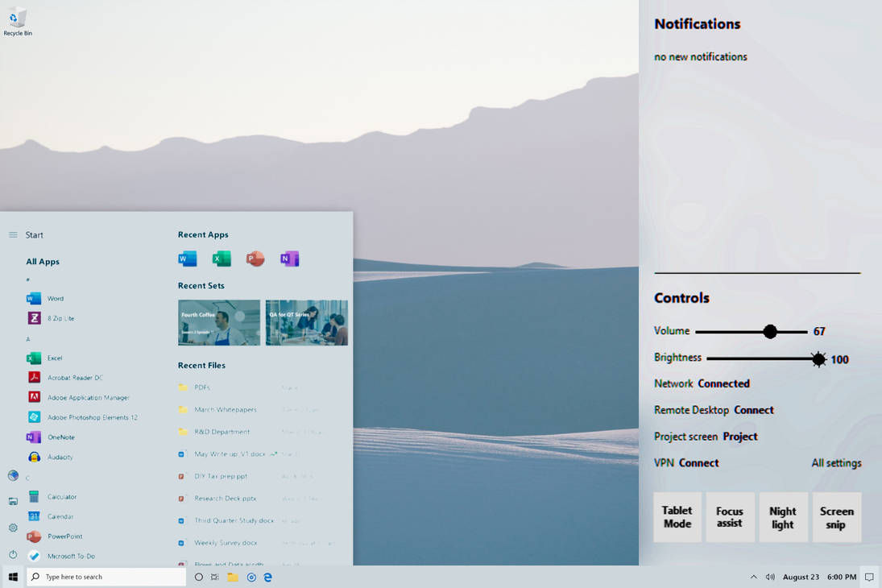Toggle Night light quick action
This screenshot has height=588, width=882.
click(783, 517)
